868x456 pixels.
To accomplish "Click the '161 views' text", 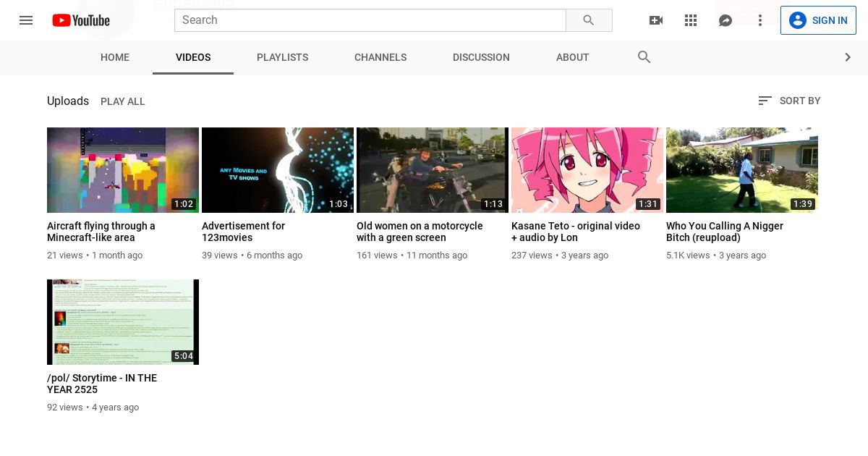I will [377, 256].
